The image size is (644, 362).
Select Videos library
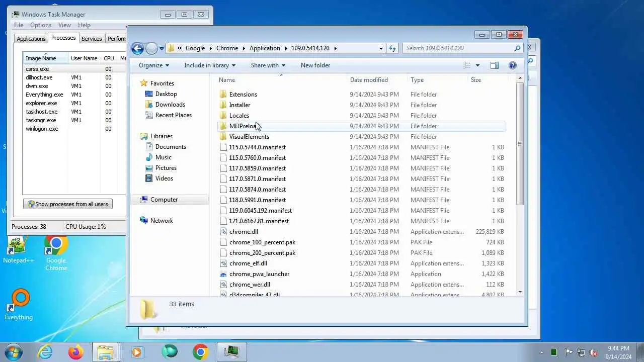164,178
